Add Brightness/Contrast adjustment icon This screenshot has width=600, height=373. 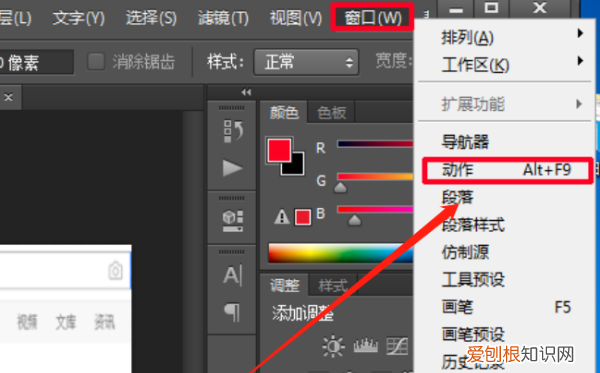click(x=333, y=346)
